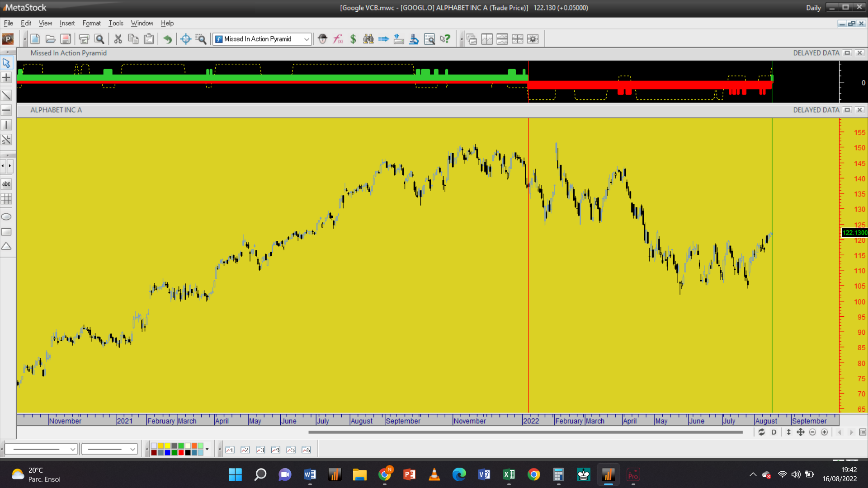Image resolution: width=868 pixels, height=488 pixels.
Task: Click the chart refresh arrows icon
Action: pos(761,432)
